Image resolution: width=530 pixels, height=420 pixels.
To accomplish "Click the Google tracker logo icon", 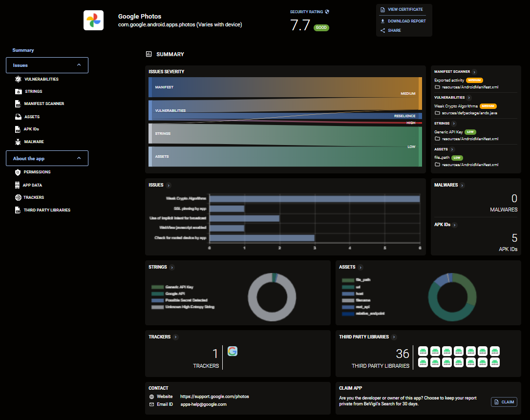I will pyautogui.click(x=233, y=352).
